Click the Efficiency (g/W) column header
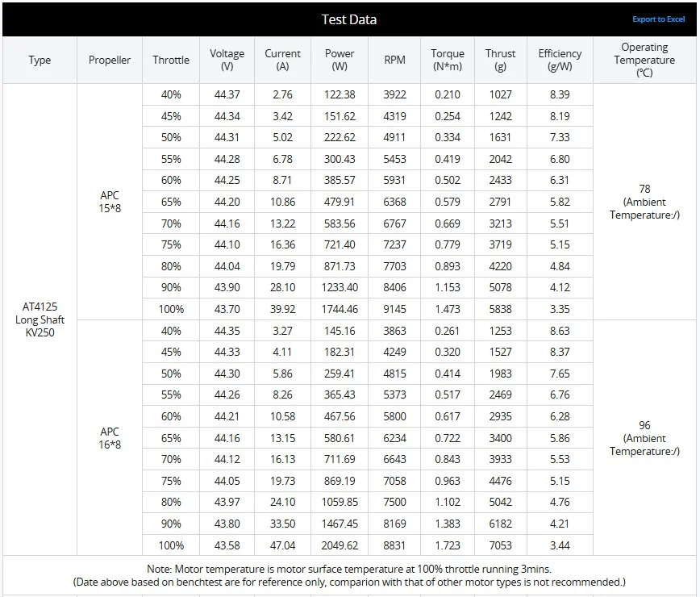This screenshot has width=700, height=597. (x=560, y=60)
